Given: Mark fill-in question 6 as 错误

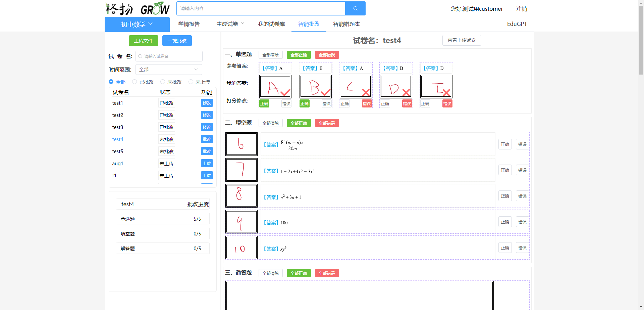Looking at the screenshot, I should click(522, 144).
